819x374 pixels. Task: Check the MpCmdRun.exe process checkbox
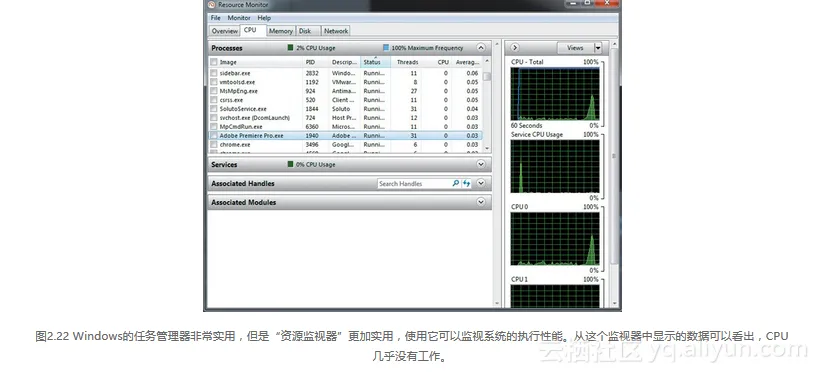click(x=214, y=126)
